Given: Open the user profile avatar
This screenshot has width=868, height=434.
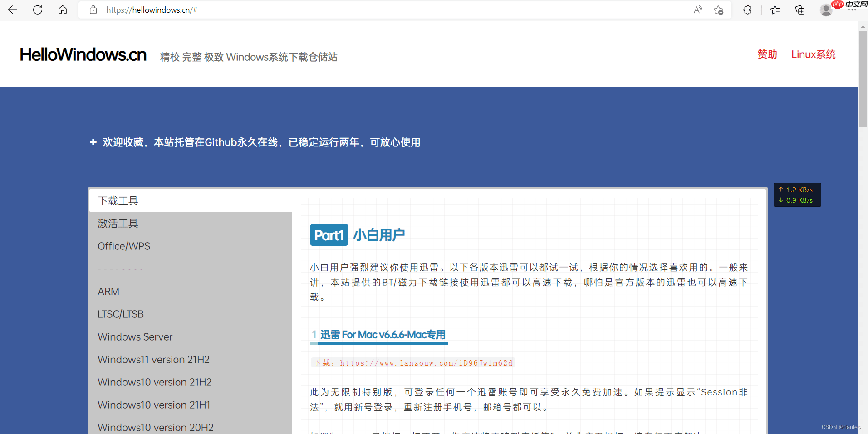Looking at the screenshot, I should [x=826, y=10].
